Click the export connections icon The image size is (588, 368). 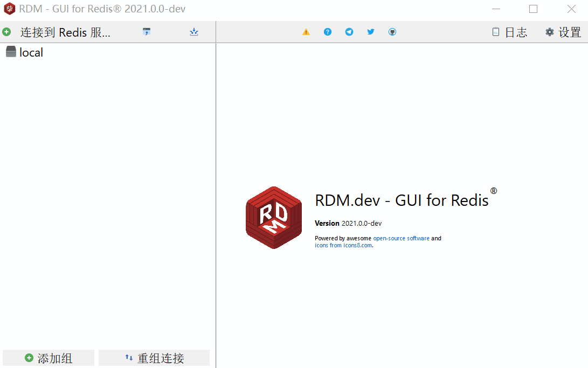coord(194,32)
